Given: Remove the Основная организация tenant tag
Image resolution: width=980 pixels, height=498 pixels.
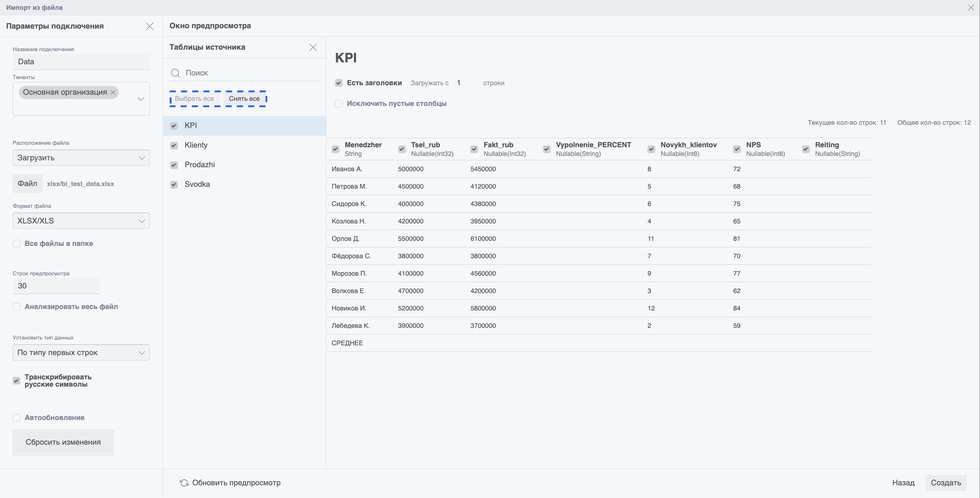Looking at the screenshot, I should pyautogui.click(x=113, y=92).
